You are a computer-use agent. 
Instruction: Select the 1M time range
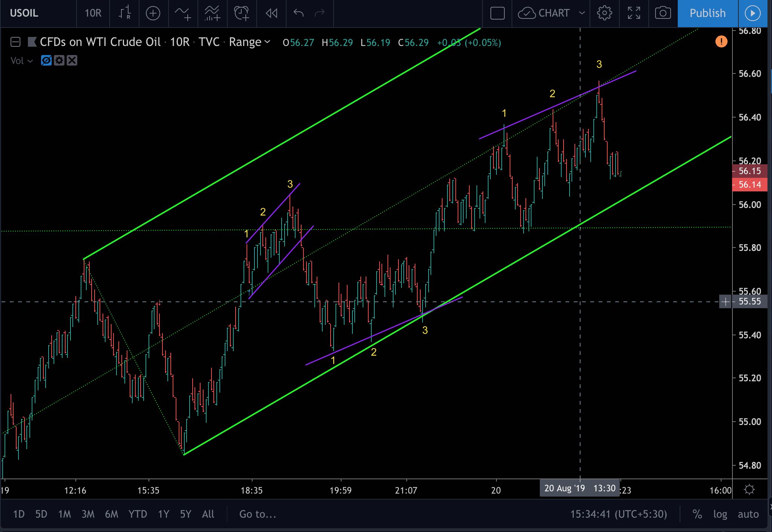(x=64, y=514)
